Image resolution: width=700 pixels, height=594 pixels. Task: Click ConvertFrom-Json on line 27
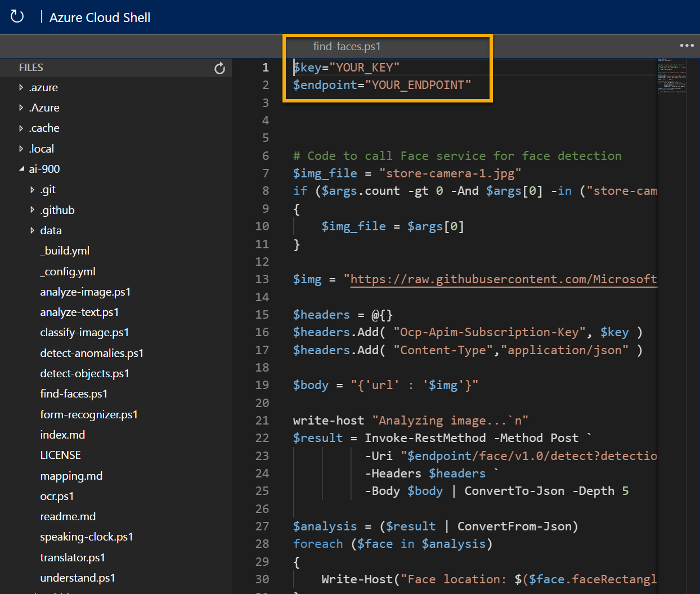514,526
